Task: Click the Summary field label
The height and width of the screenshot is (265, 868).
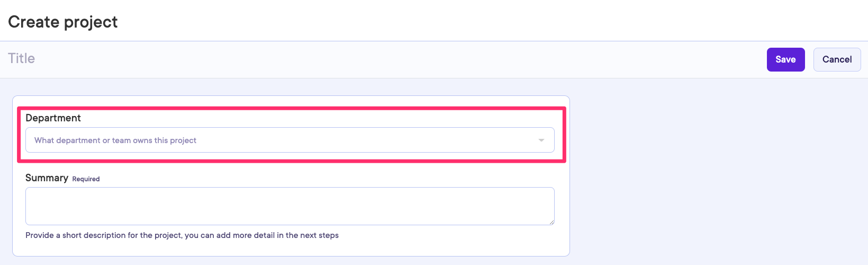Action: pyautogui.click(x=47, y=178)
